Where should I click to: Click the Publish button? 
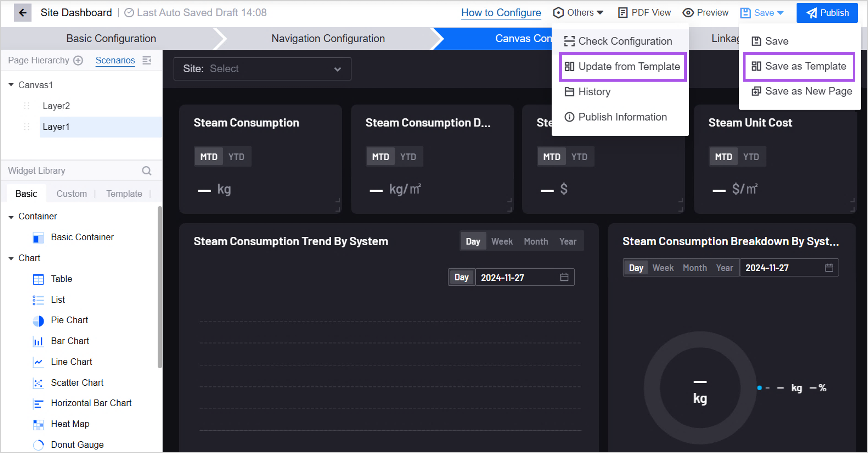pos(827,13)
